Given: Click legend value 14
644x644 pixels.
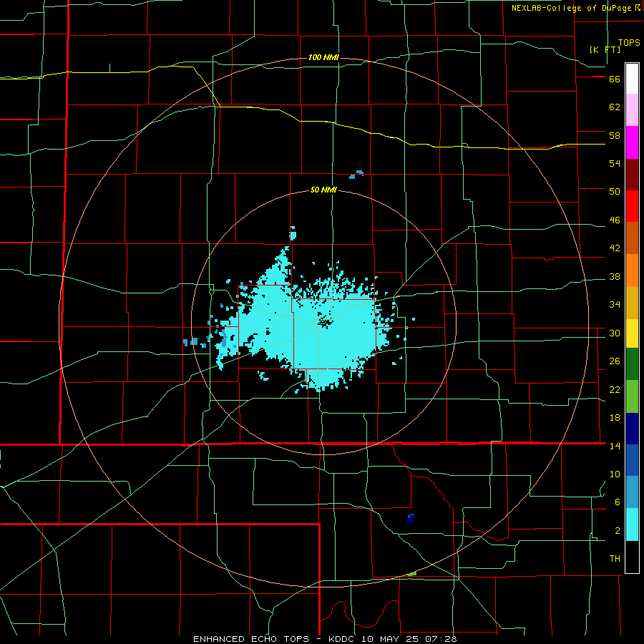Looking at the screenshot, I should pyautogui.click(x=615, y=446).
